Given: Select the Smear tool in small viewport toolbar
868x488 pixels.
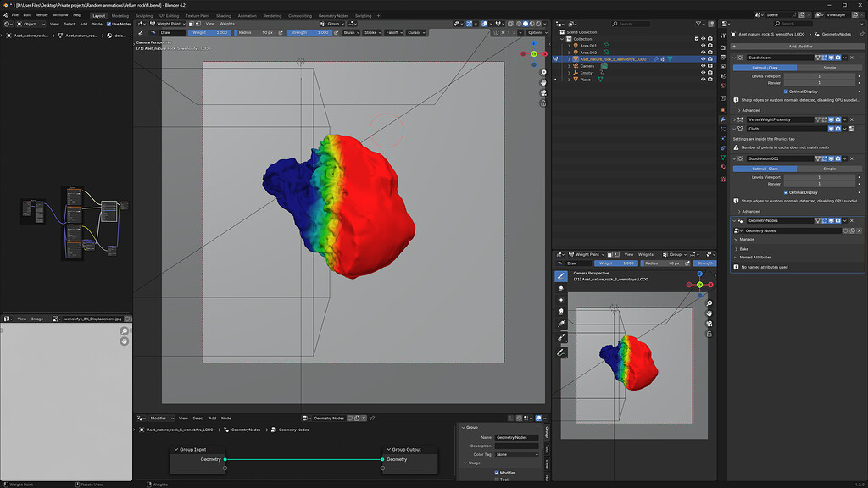Looking at the screenshot, I should [x=561, y=312].
